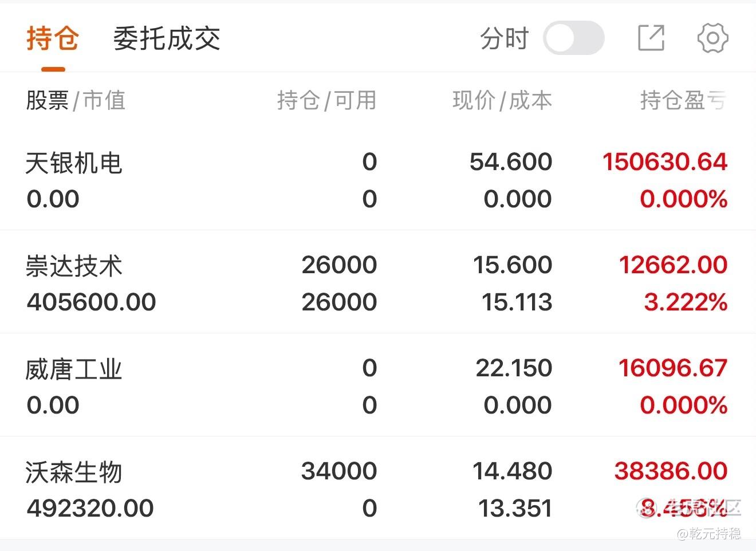
Task: Sort by 股票/市值 column header
Action: click(76, 100)
